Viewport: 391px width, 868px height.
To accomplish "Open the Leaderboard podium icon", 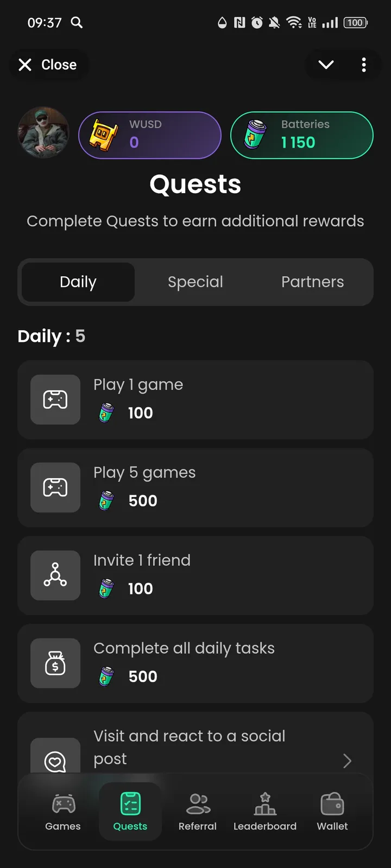I will (x=265, y=804).
